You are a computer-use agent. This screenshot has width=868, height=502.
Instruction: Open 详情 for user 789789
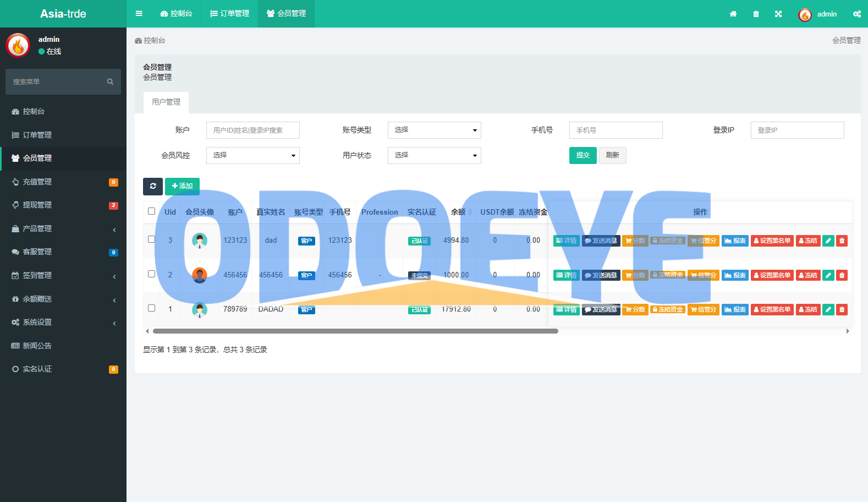coord(567,309)
